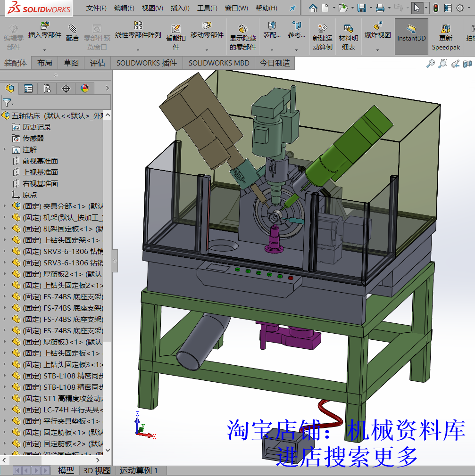Screen dimensions: 475x476
Task: Activate 显示隐藏的零部件 tool
Action: (x=242, y=33)
